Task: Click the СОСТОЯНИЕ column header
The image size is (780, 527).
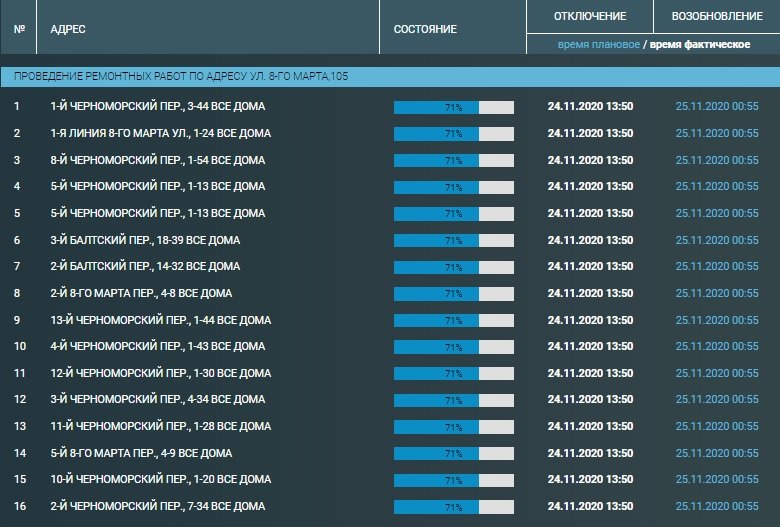Action: 425,29
